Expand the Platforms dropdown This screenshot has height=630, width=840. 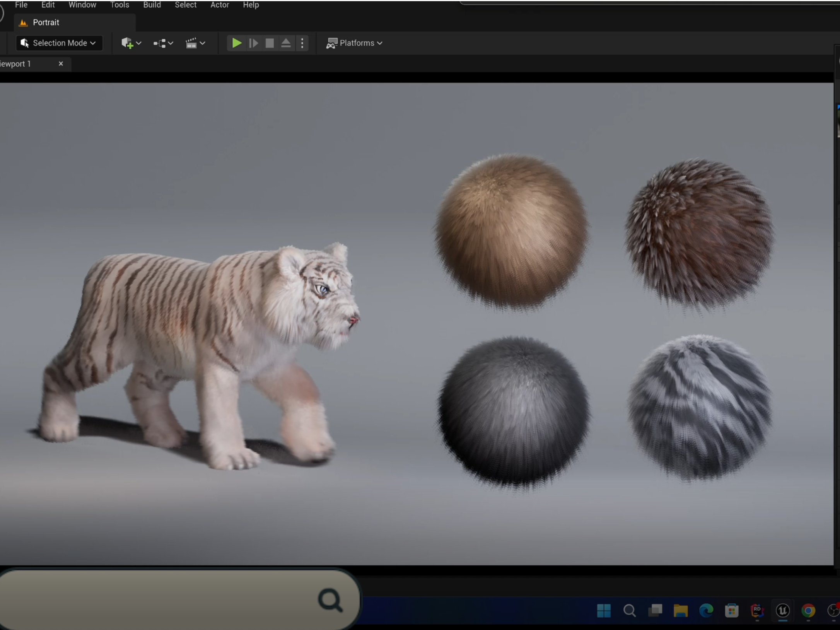354,43
